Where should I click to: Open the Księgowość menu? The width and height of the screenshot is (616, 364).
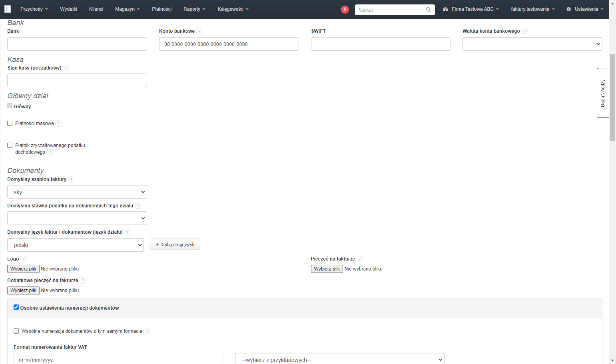click(233, 9)
